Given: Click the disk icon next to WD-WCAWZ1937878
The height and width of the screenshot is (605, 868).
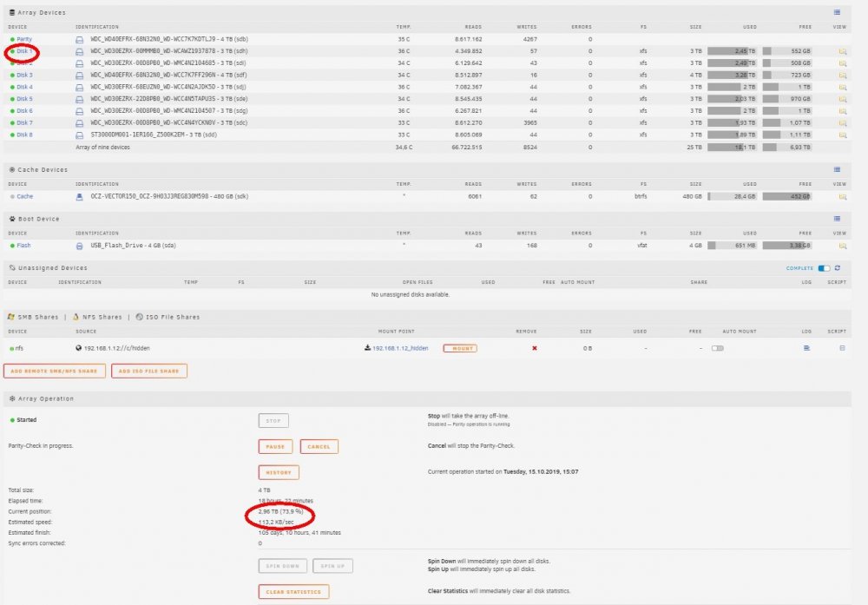Looking at the screenshot, I should pos(79,51).
